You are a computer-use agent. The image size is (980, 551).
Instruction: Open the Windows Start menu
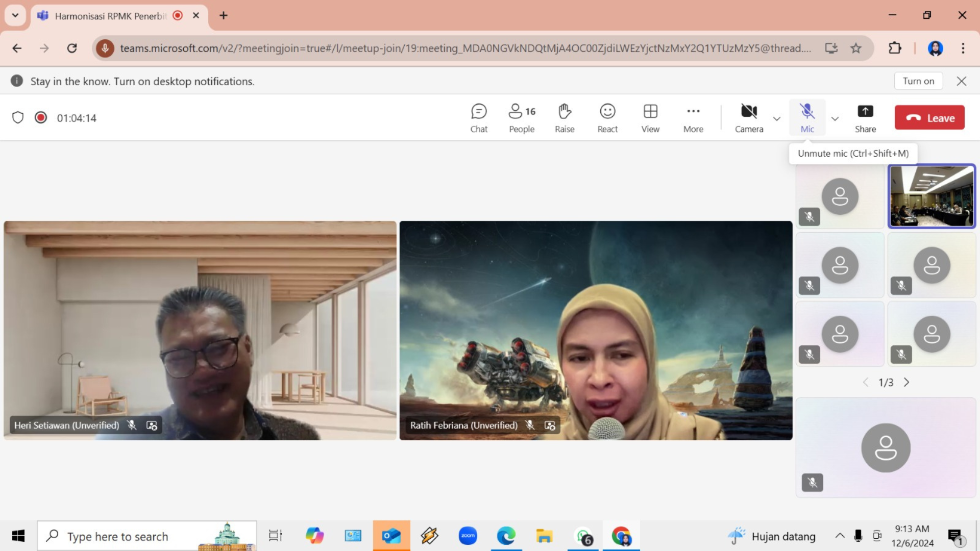[18, 536]
